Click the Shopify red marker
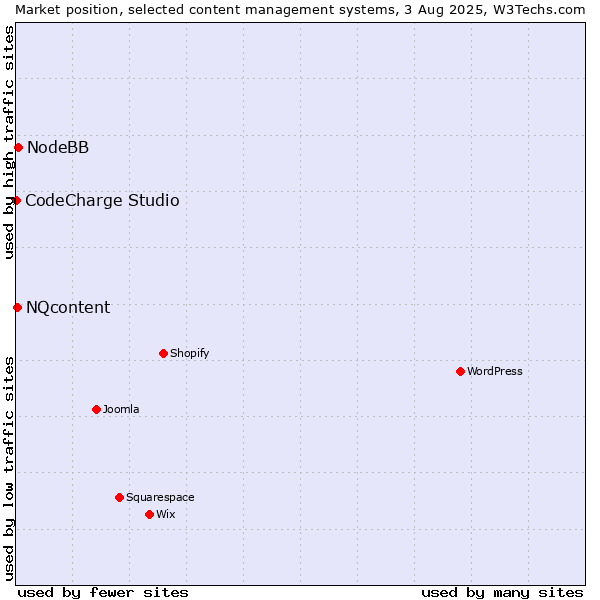This screenshot has height=600, width=600. 163,354
